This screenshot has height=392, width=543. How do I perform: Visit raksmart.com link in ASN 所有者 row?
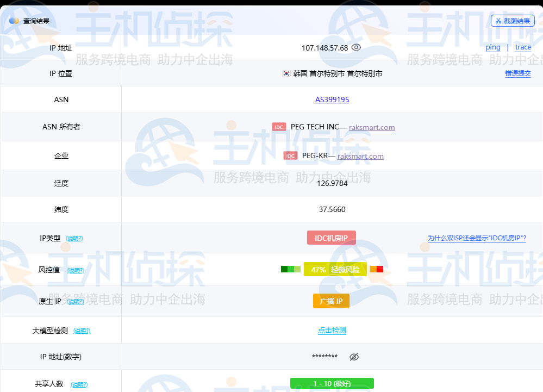[372, 127]
